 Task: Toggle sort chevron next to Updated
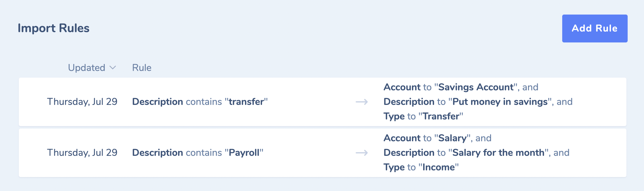(x=113, y=68)
